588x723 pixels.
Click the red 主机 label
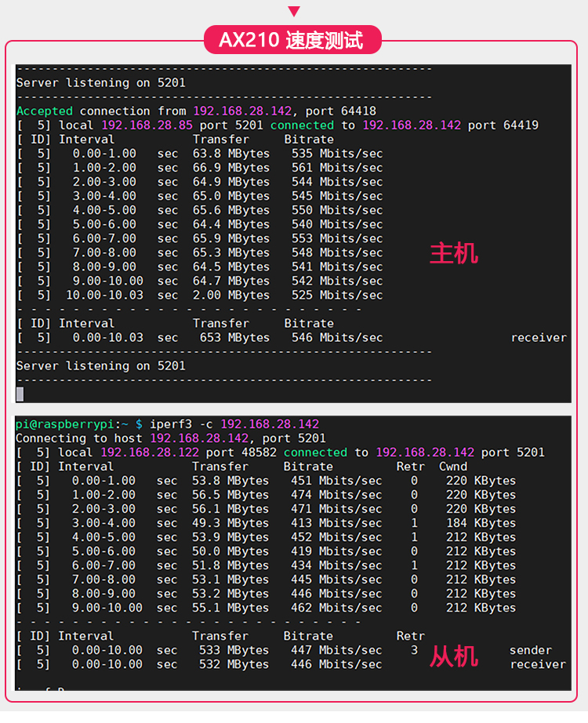(x=454, y=253)
